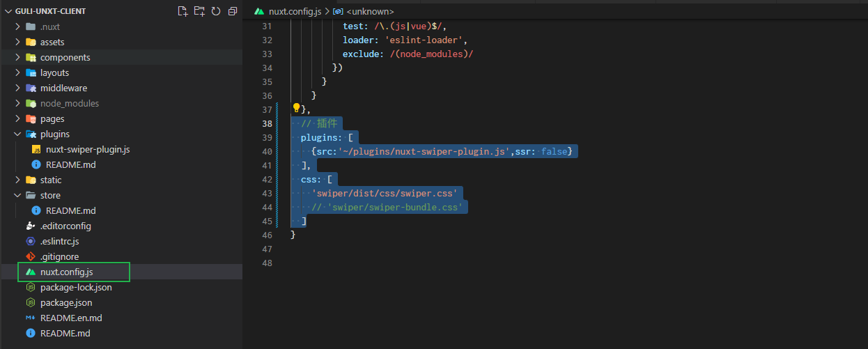The height and width of the screenshot is (349, 868).
Task: Open the root README.md file
Action: click(65, 333)
